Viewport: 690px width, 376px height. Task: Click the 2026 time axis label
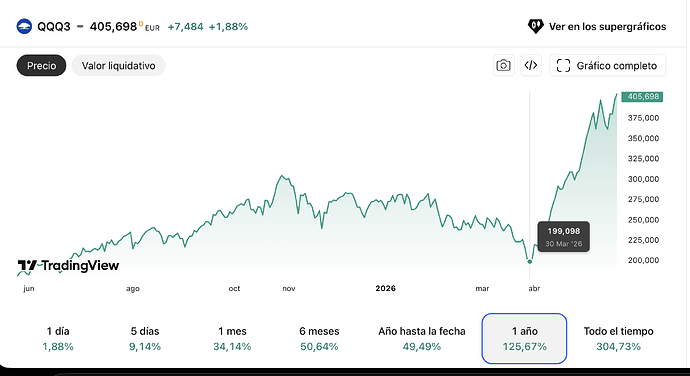point(385,288)
